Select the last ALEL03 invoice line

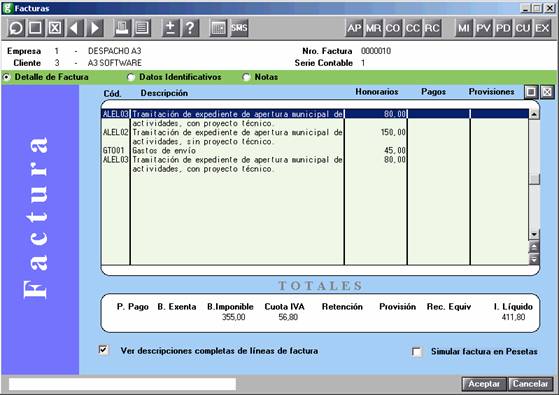[x=315, y=164]
